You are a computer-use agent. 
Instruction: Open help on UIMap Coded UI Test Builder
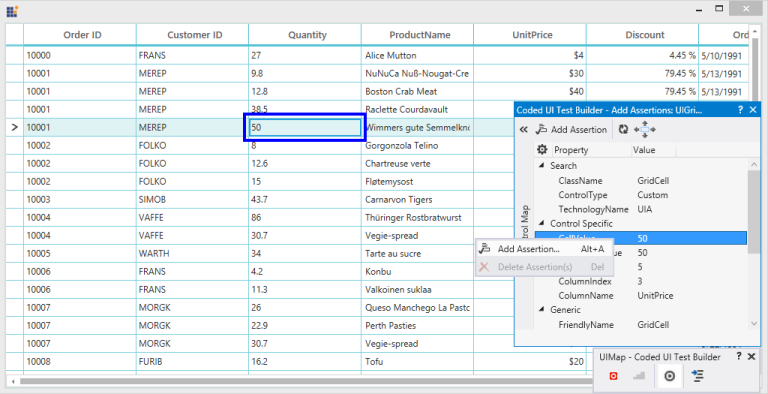739,357
